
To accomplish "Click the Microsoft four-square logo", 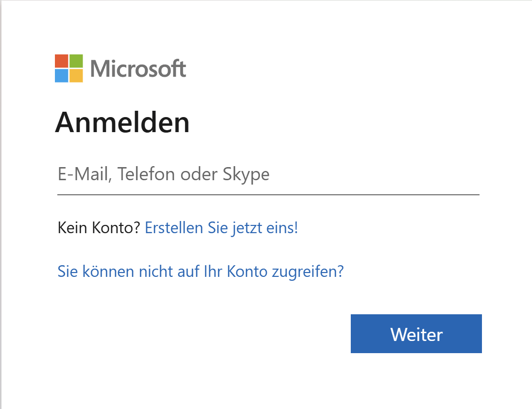I will 68,68.
